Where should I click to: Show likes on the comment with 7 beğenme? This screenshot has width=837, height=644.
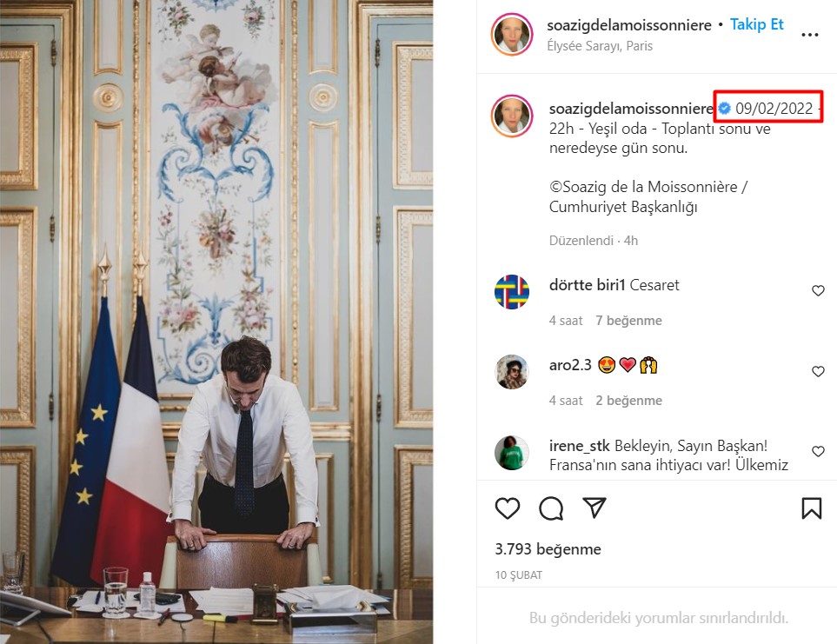point(628,321)
